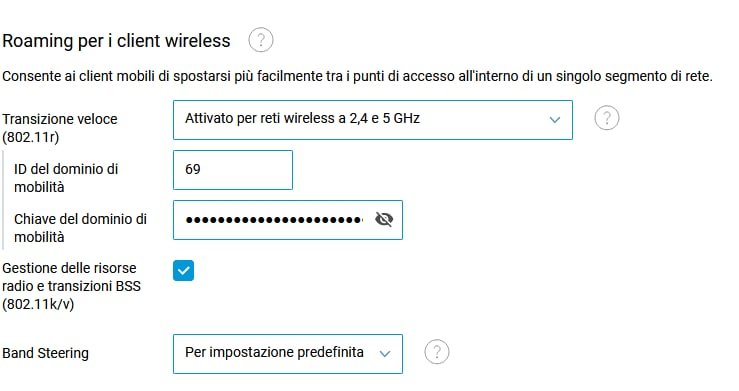Open the Band Steering help icon

[x=436, y=352]
